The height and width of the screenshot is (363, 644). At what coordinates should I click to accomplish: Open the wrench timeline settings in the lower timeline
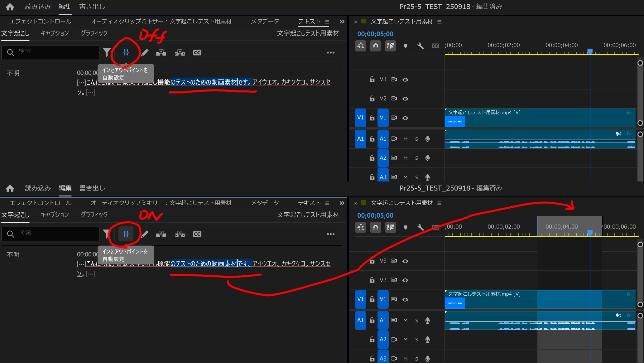pos(420,227)
